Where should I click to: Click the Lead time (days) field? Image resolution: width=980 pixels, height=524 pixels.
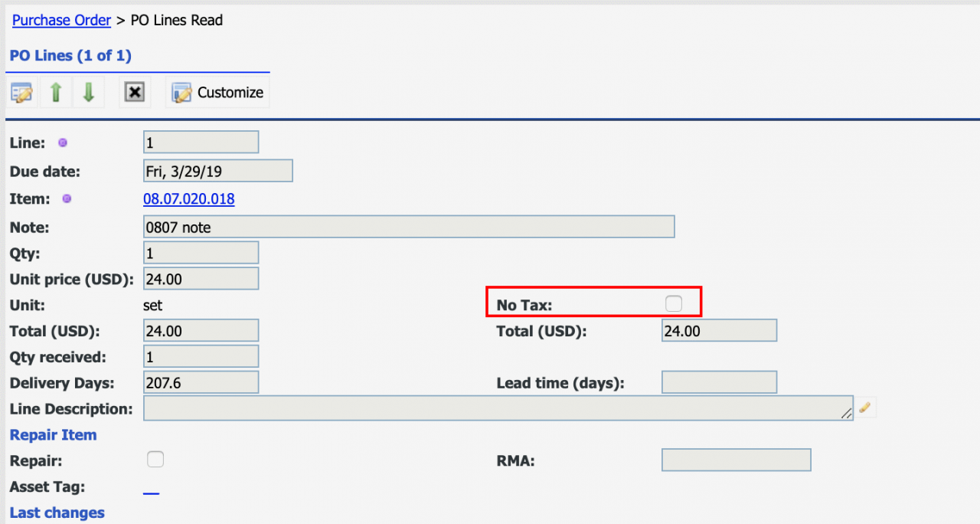[718, 382]
